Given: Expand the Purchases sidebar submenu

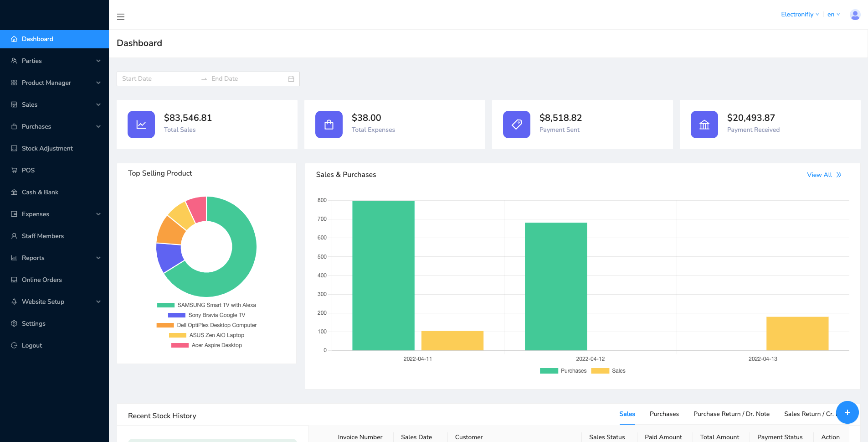Looking at the screenshot, I should 55,126.
